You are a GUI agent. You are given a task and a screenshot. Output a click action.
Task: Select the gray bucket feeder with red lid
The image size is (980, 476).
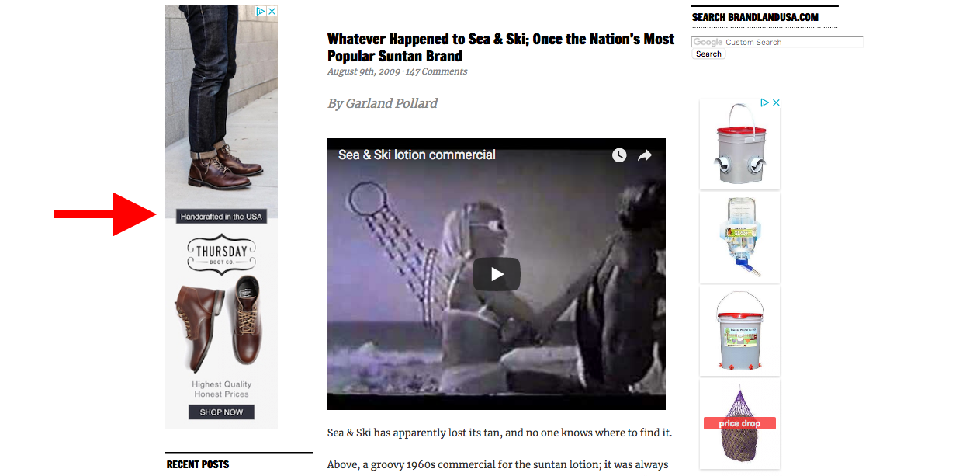pos(739,144)
